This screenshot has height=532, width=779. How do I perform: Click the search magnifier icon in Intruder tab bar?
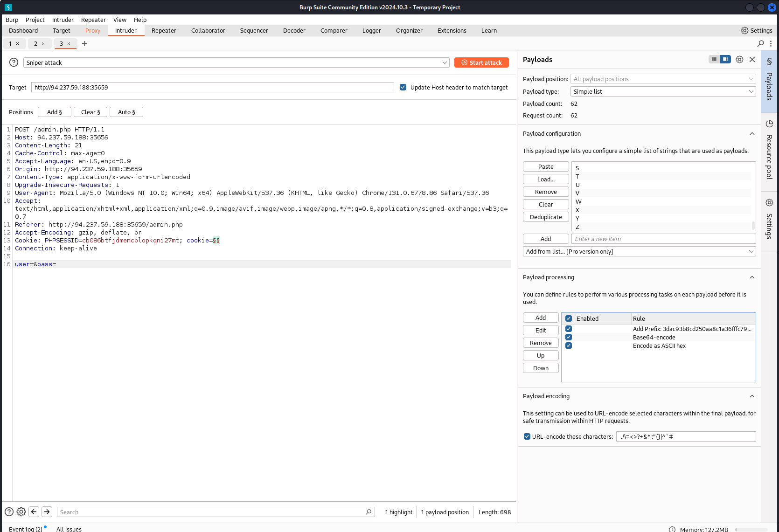pyautogui.click(x=761, y=43)
